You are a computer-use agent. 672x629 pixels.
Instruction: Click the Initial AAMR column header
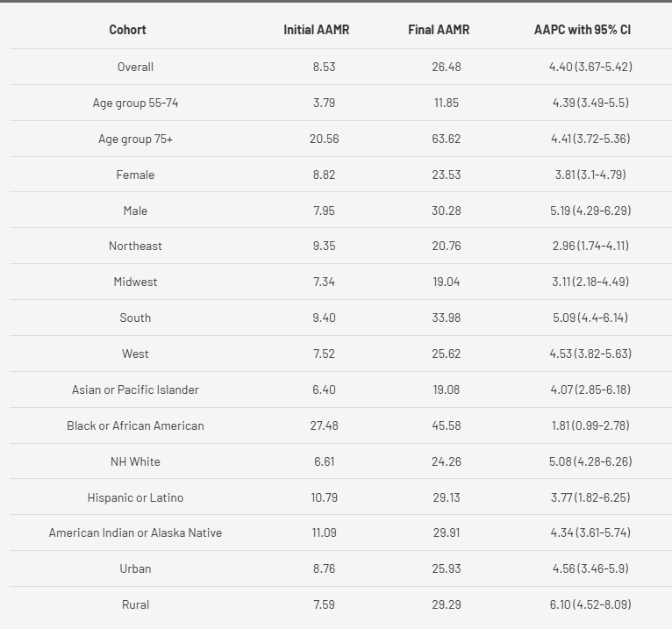[316, 30]
